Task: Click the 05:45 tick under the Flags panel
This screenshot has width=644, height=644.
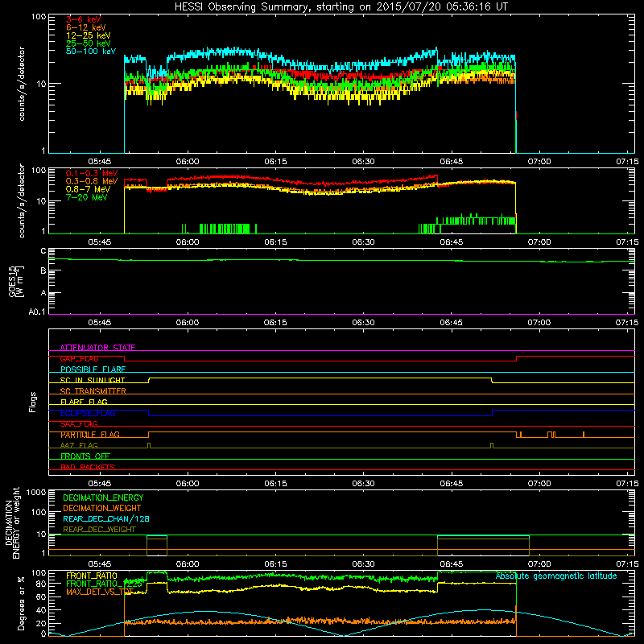Action: tap(100, 484)
